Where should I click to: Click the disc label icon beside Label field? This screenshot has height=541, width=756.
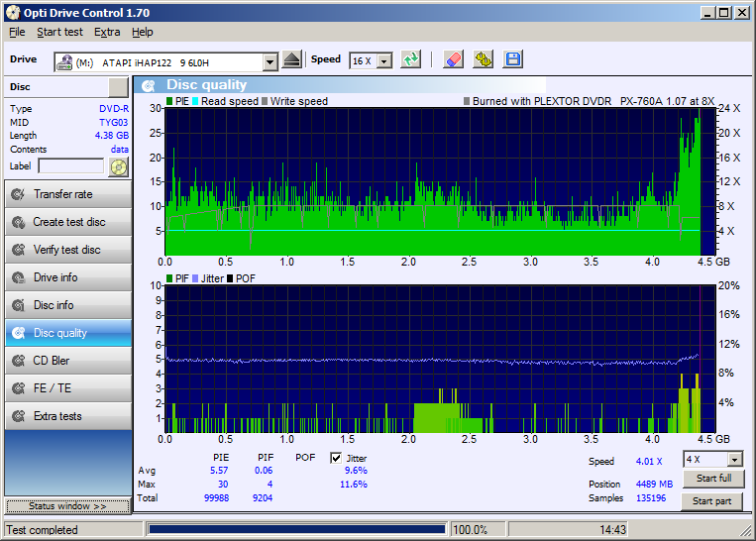pos(119,167)
